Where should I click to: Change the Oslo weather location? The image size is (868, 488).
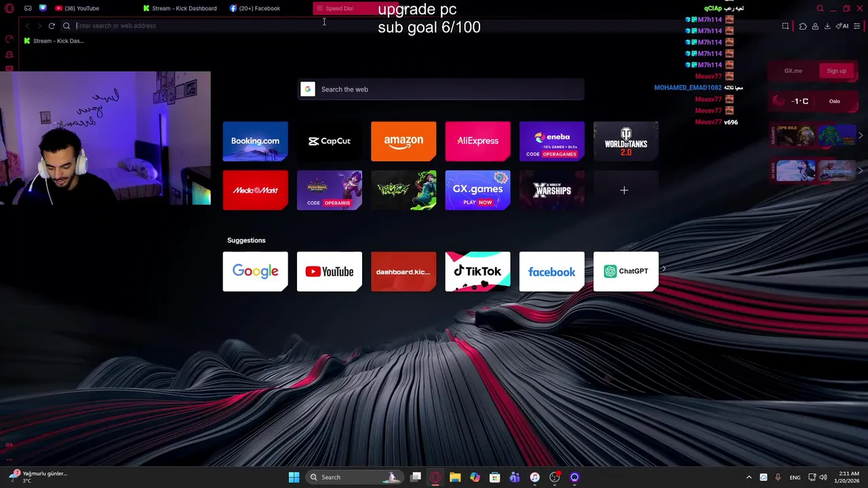(x=834, y=101)
